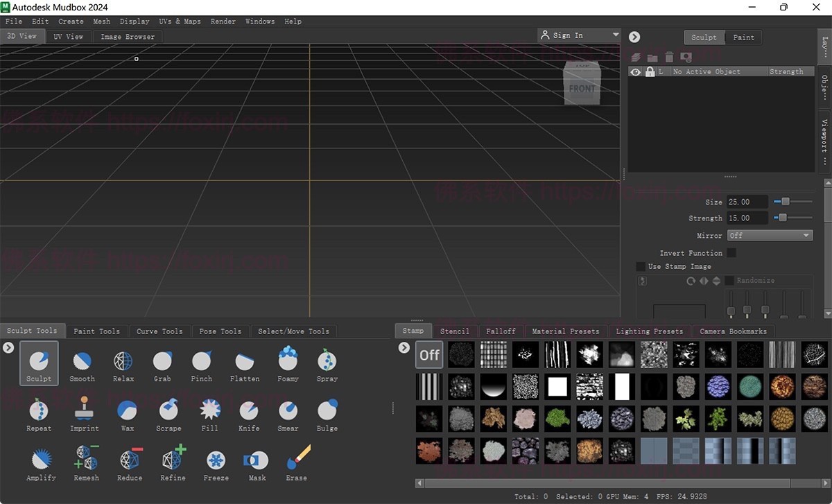Switch to the Paint Tools tab
Viewport: 832px width, 504px height.
[x=96, y=331]
